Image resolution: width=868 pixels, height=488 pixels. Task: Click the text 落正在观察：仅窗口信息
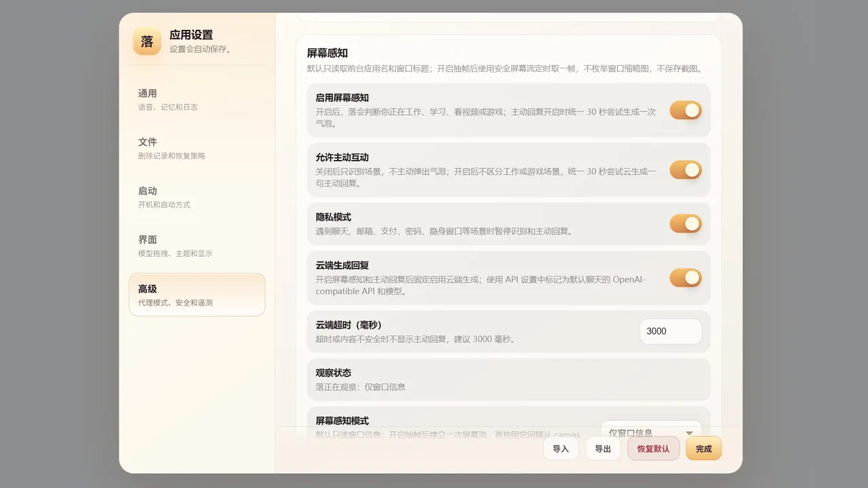coord(361,387)
